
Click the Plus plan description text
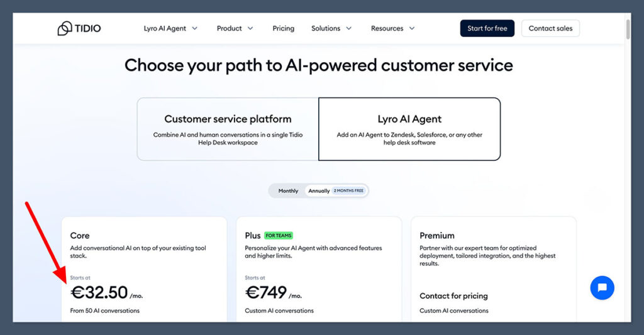(313, 251)
